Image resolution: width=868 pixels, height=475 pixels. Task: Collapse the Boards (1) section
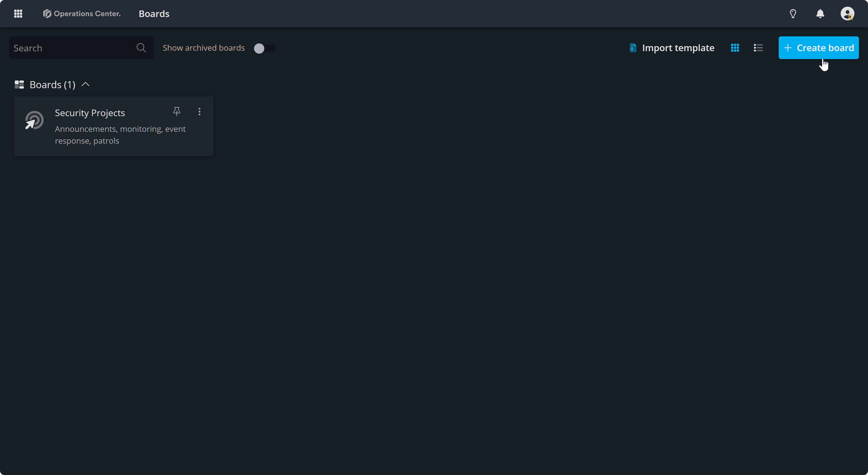click(x=86, y=84)
